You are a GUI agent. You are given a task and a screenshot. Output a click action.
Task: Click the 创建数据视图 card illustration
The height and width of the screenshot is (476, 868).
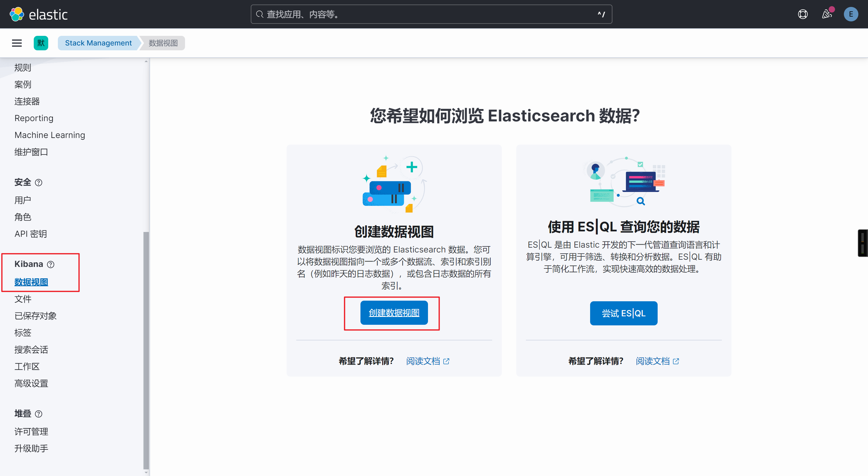(x=394, y=184)
